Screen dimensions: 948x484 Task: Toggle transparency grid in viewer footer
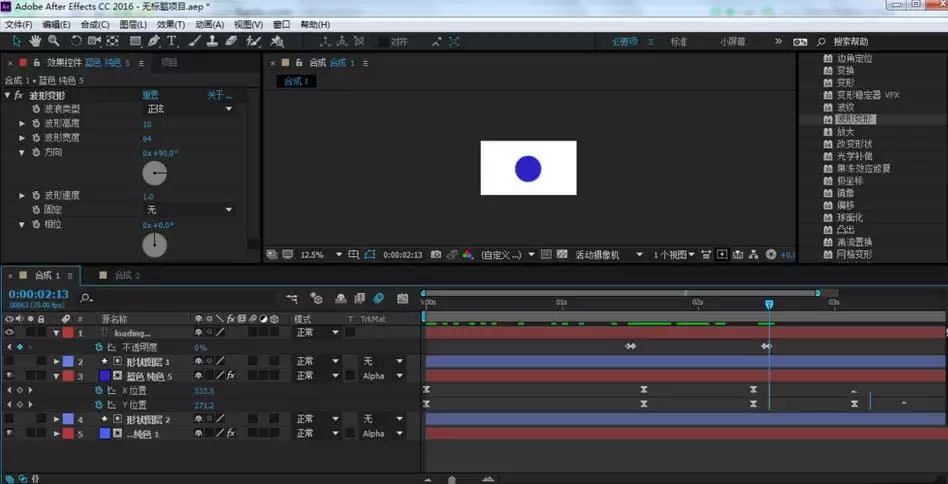tap(561, 255)
